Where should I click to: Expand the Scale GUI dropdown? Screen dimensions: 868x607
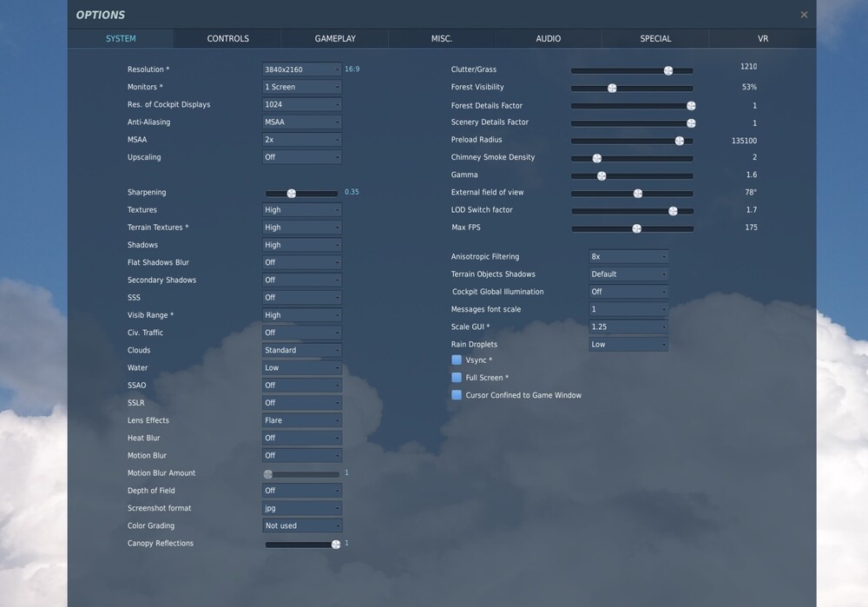pyautogui.click(x=628, y=327)
